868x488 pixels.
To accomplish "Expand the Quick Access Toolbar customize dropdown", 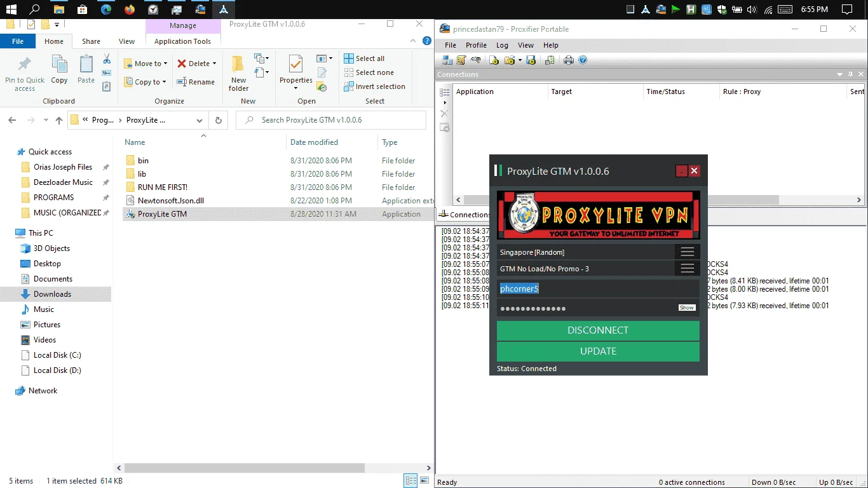I will [57, 25].
